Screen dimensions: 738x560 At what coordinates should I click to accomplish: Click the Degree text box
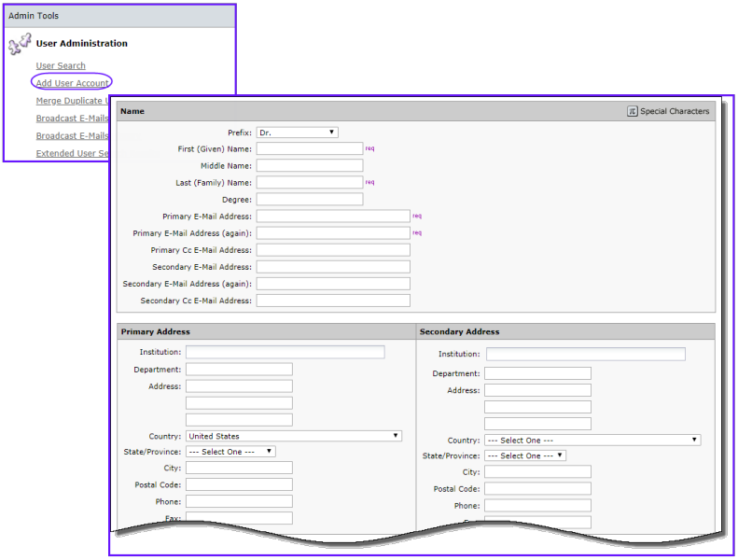coord(309,199)
